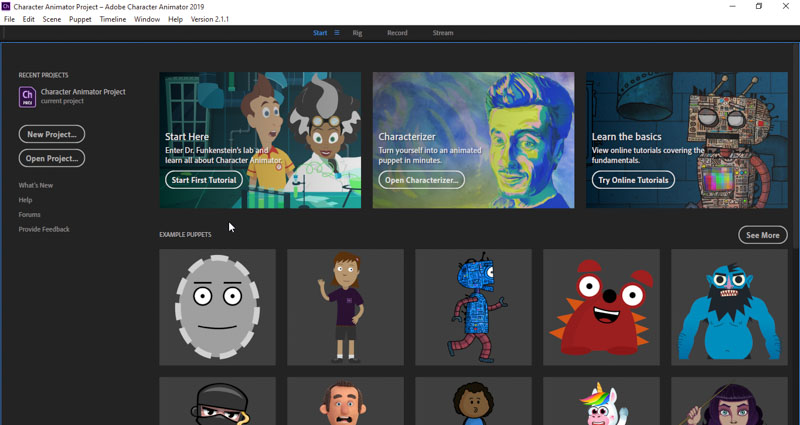Open the File menu
Image resolution: width=800 pixels, height=425 pixels.
point(9,19)
